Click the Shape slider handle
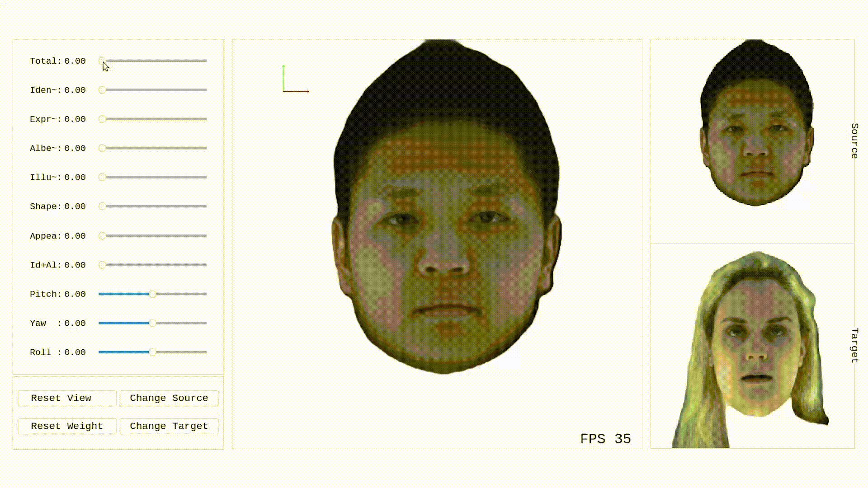Image resolution: width=868 pixels, height=488 pixels. tap(103, 206)
